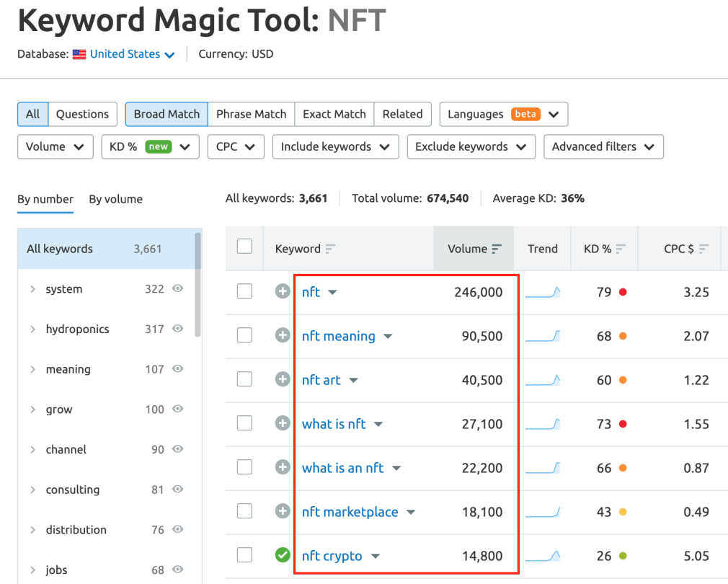The height and width of the screenshot is (584, 728).
Task: Add 'what is nft' with plus icon
Action: [x=283, y=423]
